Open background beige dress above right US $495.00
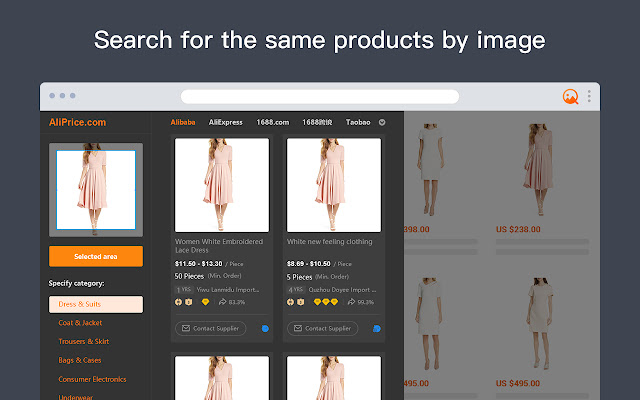640x400 pixels. 541,323
